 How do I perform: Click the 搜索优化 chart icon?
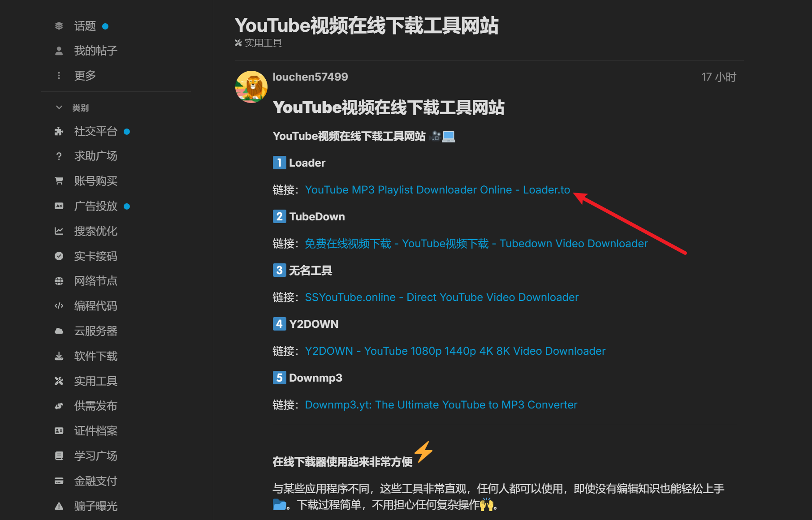click(x=59, y=231)
